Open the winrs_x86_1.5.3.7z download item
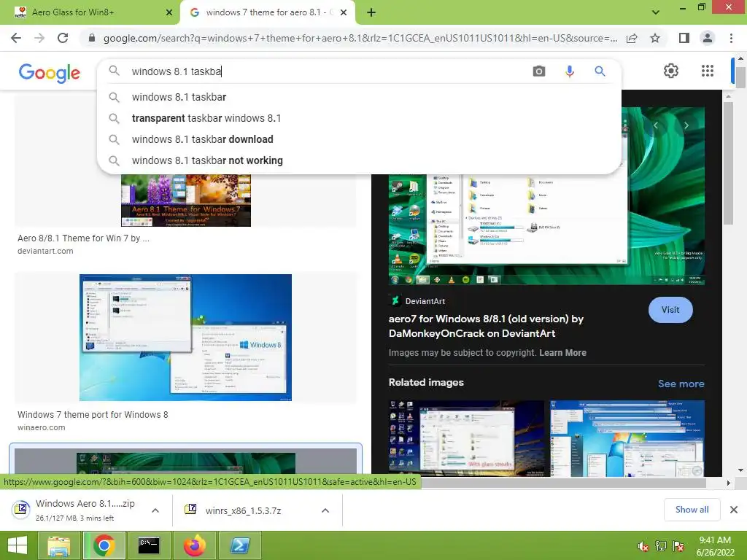The image size is (747, 560). pyautogui.click(x=243, y=510)
